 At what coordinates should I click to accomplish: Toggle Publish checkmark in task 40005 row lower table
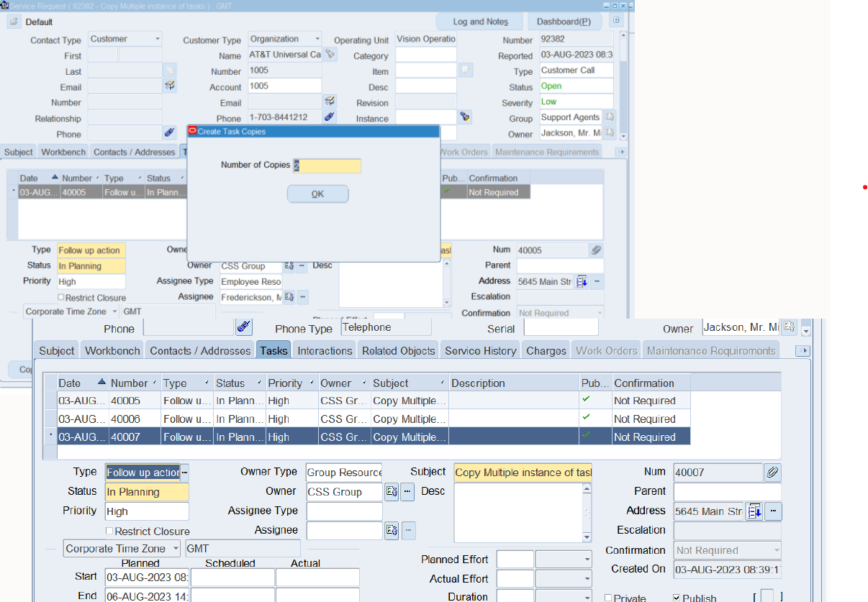click(586, 400)
